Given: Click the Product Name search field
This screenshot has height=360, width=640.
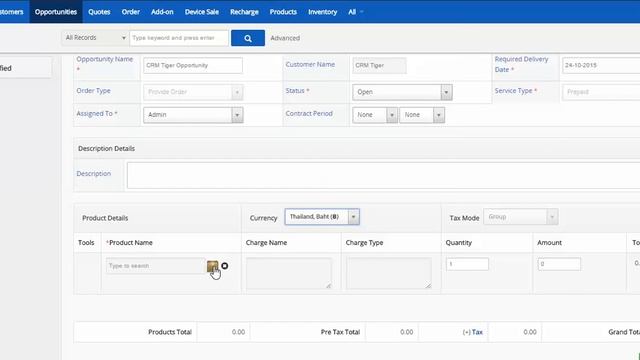Looking at the screenshot, I should [156, 266].
